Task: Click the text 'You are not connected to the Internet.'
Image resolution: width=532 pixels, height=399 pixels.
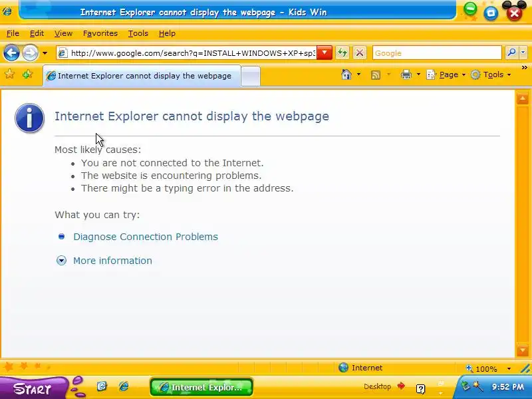Action: [x=172, y=163]
